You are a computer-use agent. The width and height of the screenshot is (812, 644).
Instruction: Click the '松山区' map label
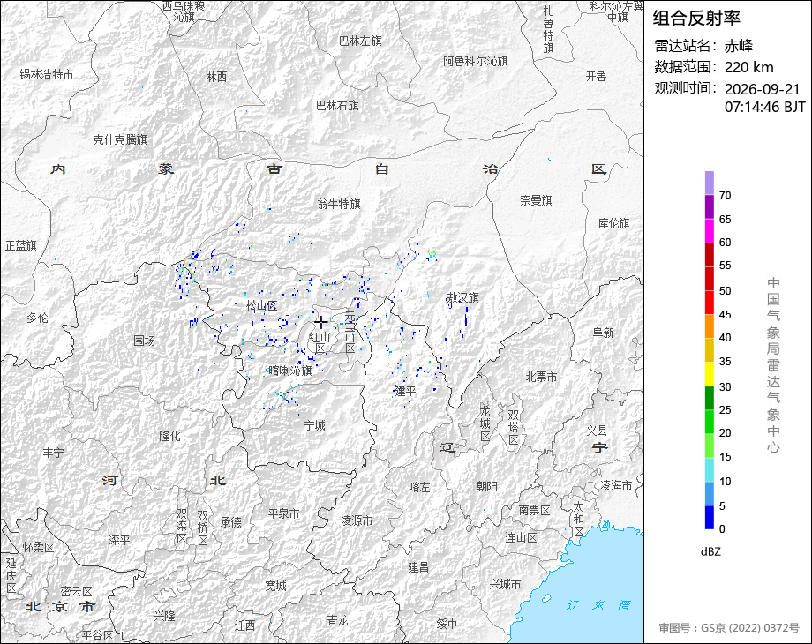[x=261, y=305]
